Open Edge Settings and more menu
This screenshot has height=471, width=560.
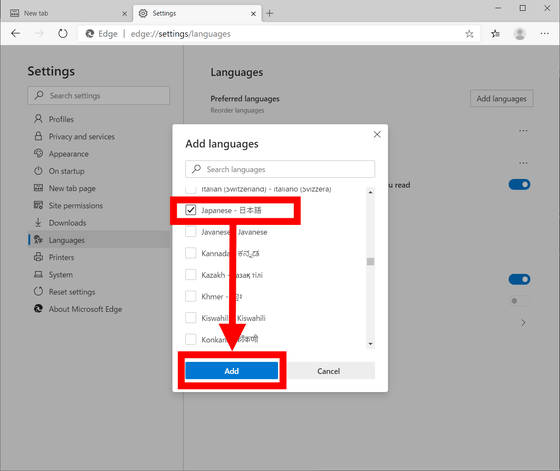[544, 34]
